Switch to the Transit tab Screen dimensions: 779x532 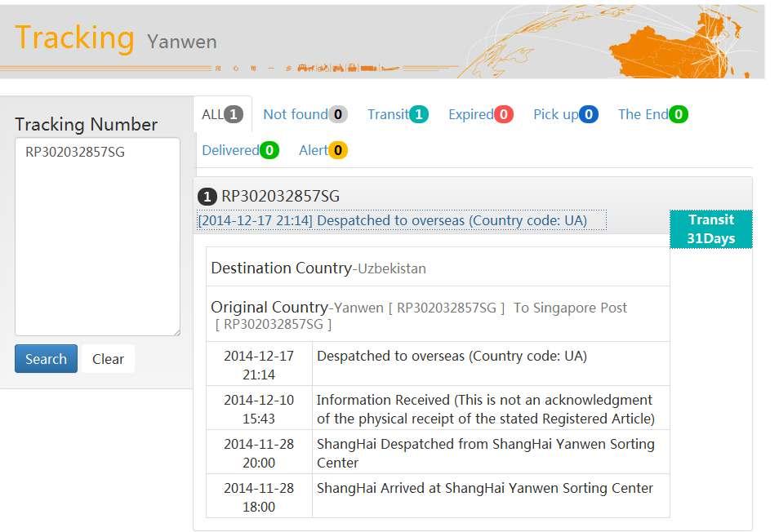coord(398,114)
